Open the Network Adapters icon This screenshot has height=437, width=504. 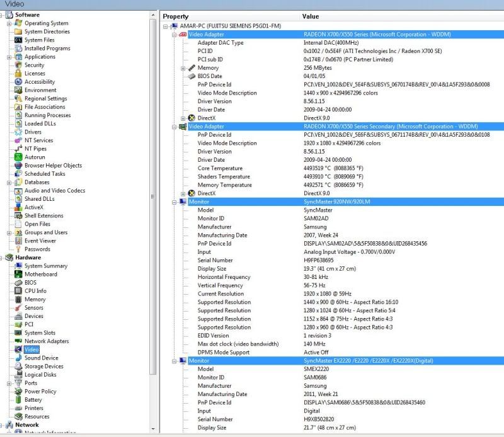[x=18, y=341]
